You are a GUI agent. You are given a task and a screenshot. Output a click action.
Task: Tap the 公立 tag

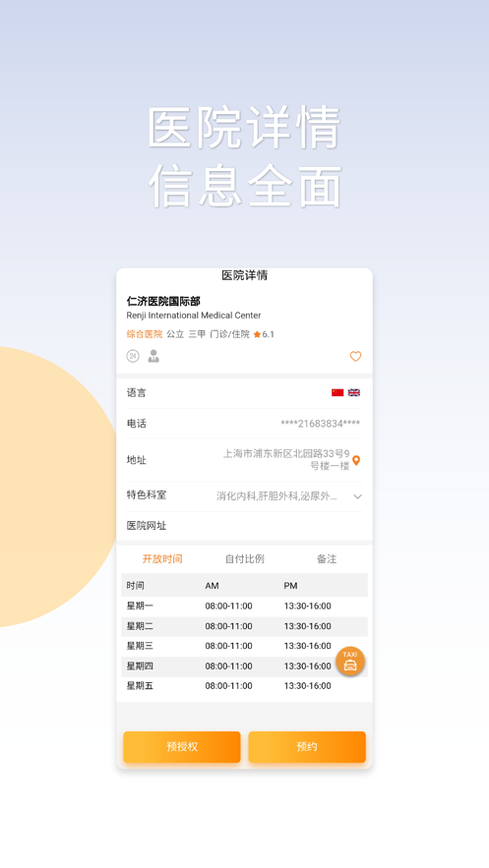(x=175, y=334)
